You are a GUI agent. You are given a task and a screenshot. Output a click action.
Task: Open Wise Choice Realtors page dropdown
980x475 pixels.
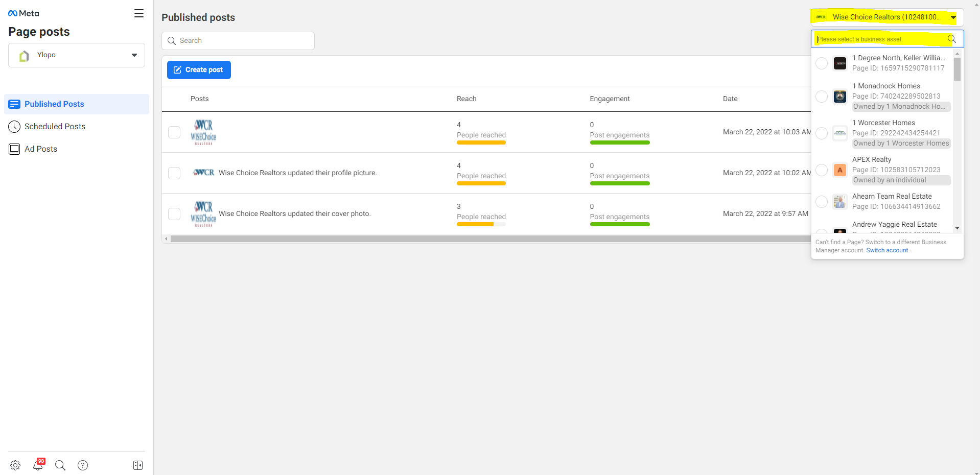pos(887,17)
